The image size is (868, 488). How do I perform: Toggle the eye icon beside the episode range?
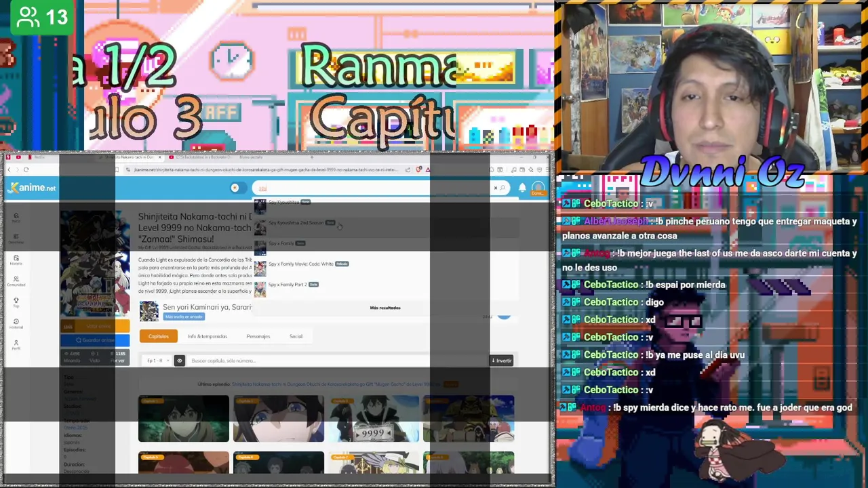coord(179,361)
